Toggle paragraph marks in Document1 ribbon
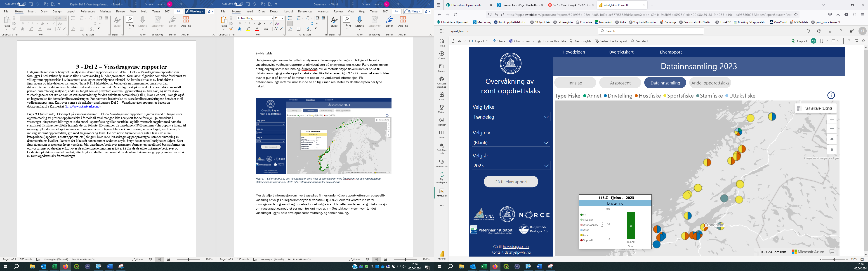The height and width of the screenshot is (271, 868). pos(316,29)
